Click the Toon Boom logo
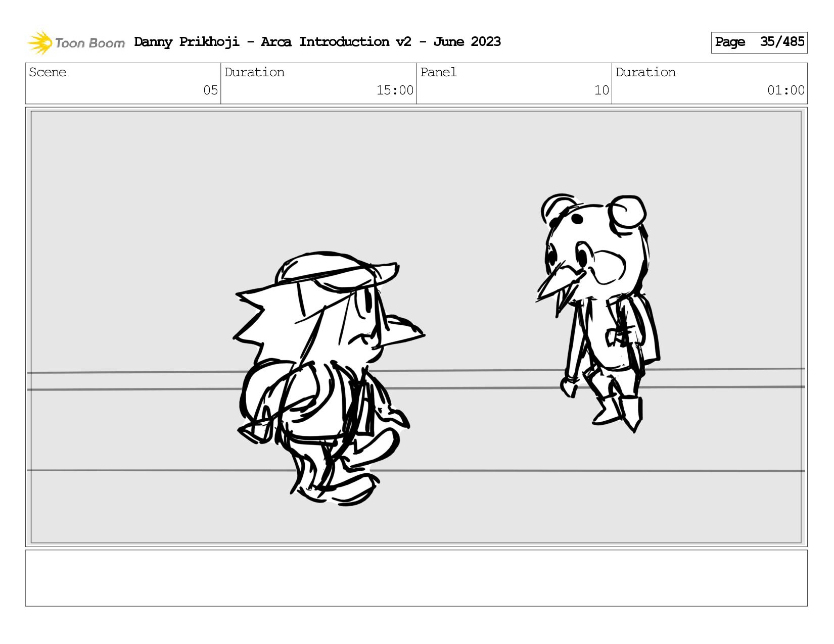Screen dimensions: 834x644 point(76,42)
